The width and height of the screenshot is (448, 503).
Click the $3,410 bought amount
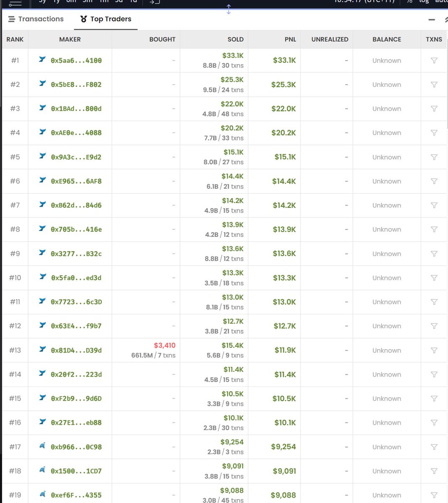click(x=164, y=345)
